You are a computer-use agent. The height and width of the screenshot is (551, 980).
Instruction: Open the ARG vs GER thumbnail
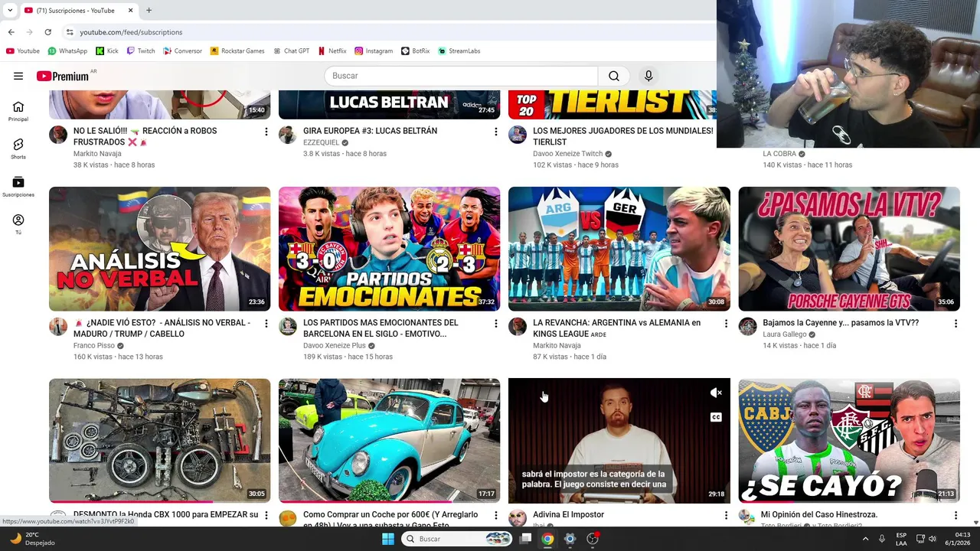pos(619,249)
